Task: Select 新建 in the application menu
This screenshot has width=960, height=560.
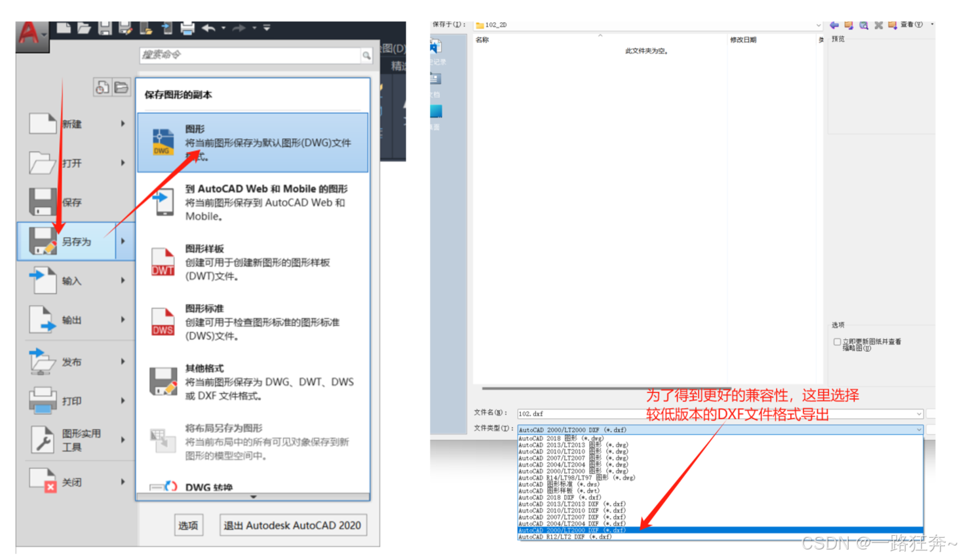Action: click(x=75, y=124)
